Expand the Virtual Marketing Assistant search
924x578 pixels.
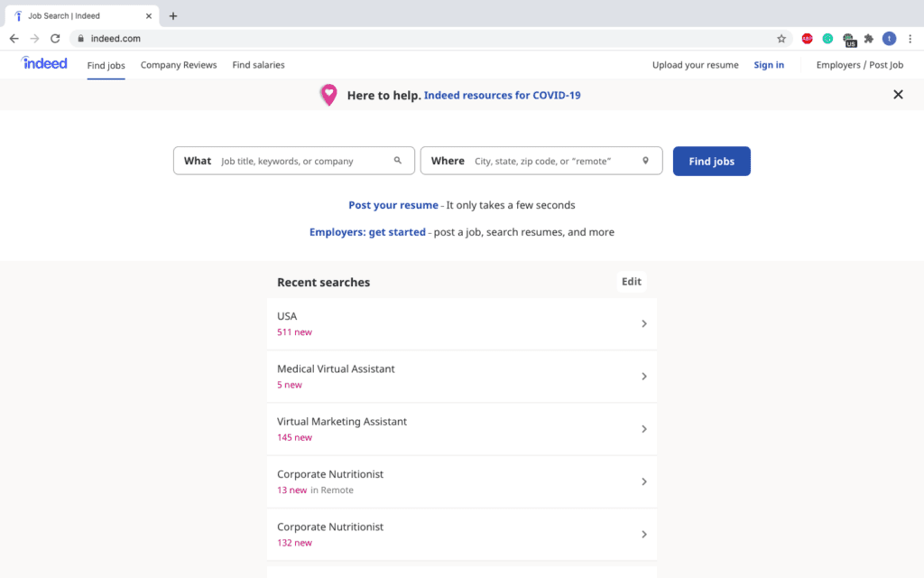[644, 429]
